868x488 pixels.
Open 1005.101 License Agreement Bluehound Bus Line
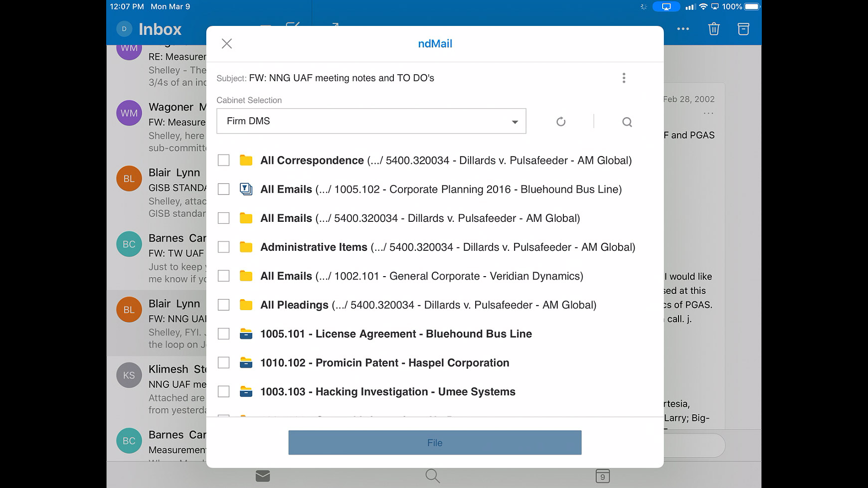396,334
